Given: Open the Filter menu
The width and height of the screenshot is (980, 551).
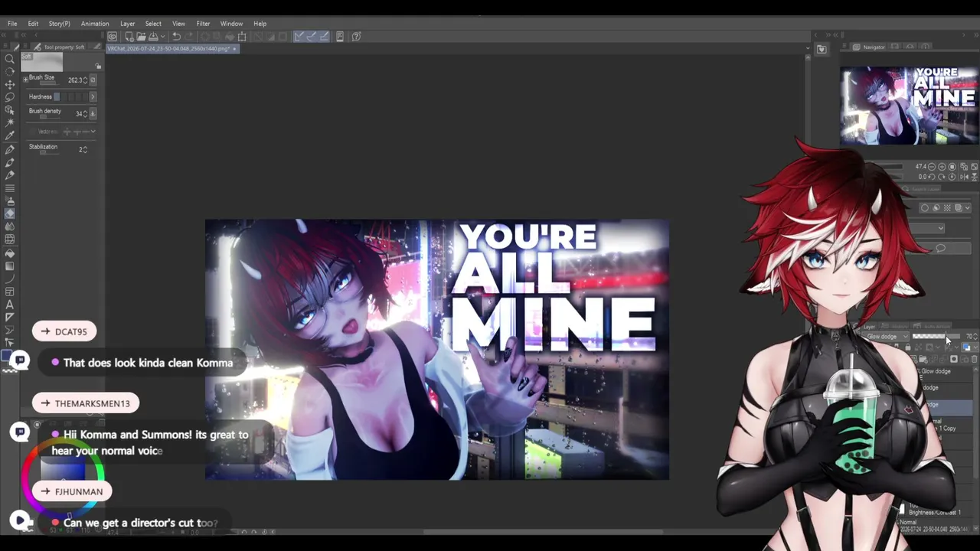Looking at the screenshot, I should pyautogui.click(x=203, y=24).
